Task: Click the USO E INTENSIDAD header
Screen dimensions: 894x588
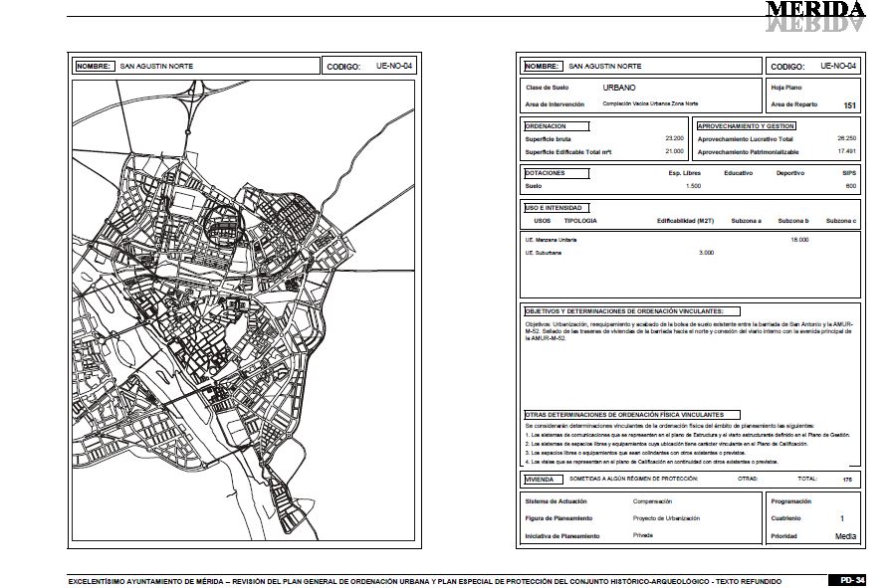Action: pyautogui.click(x=557, y=208)
